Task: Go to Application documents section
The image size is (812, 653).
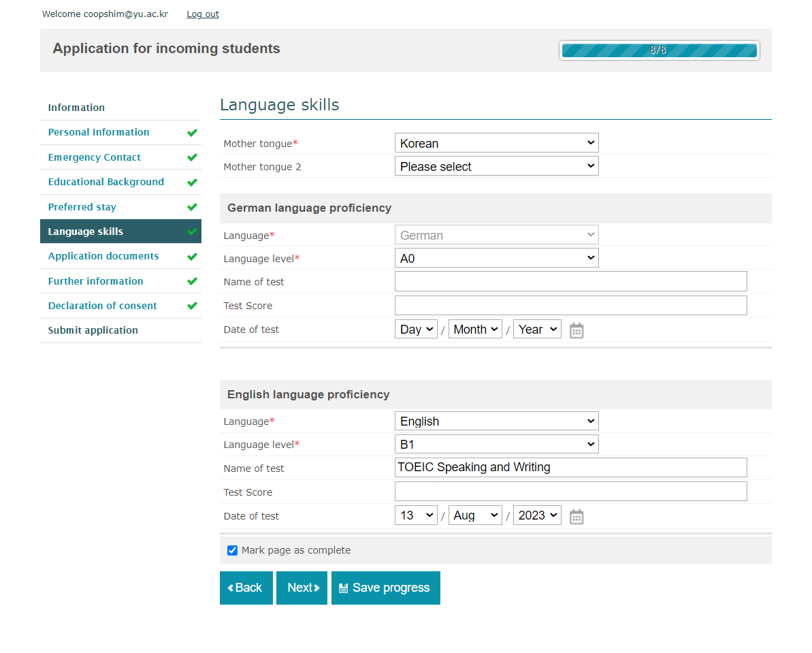Action: [103, 256]
